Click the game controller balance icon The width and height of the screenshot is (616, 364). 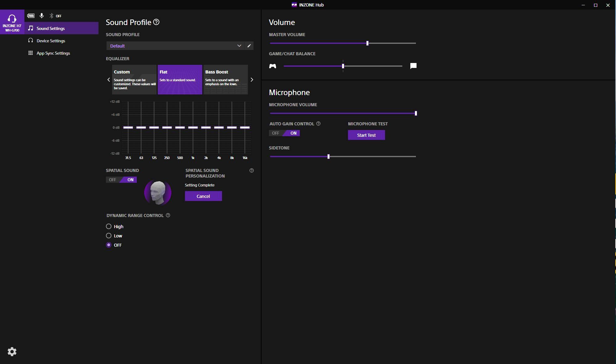tap(273, 66)
